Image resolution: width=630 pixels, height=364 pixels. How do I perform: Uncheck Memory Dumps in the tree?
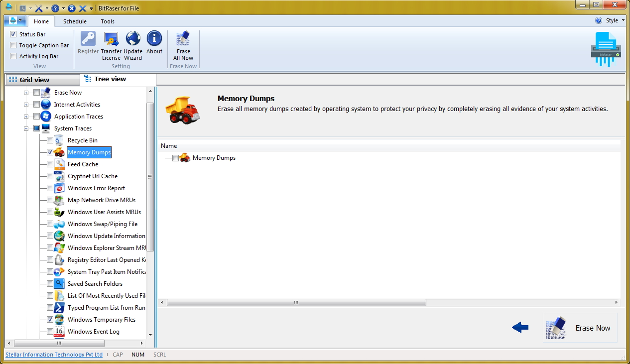click(50, 152)
